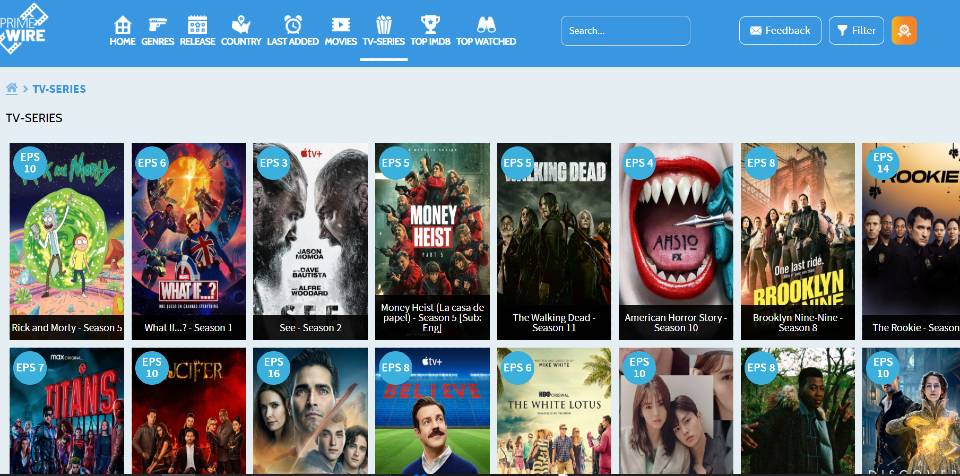Open the Filter button
Viewport: 960px width, 476px height.
(857, 31)
